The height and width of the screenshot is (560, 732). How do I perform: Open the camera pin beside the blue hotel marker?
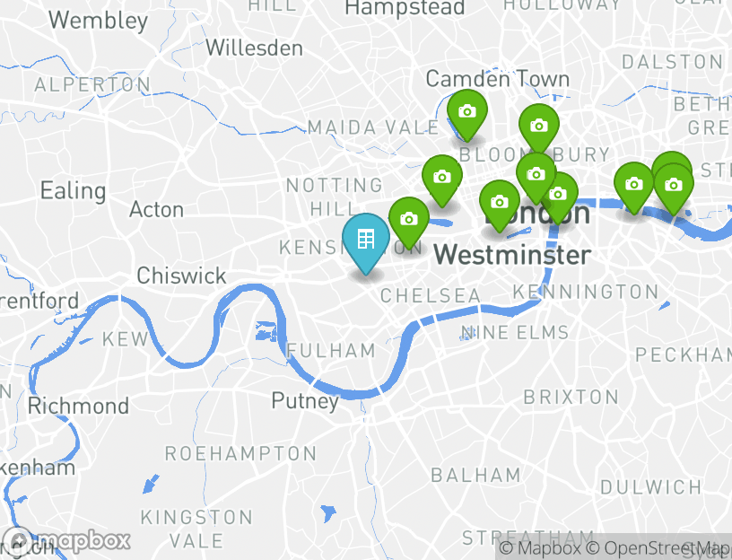tap(409, 221)
